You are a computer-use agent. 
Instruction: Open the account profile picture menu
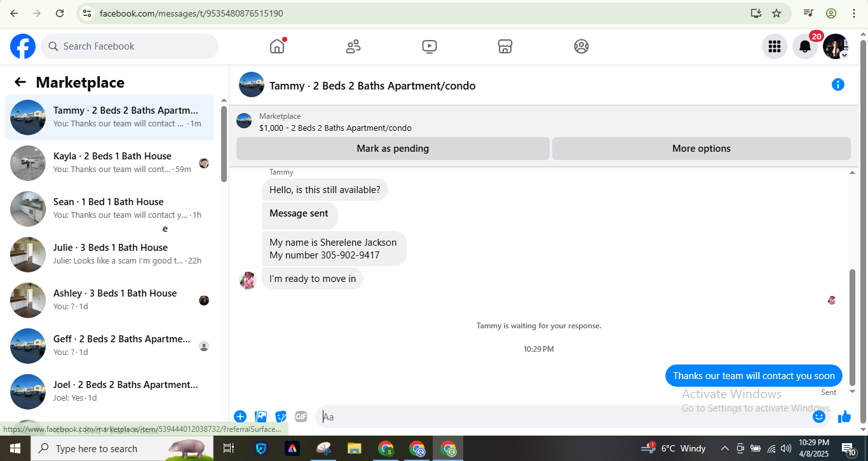[836, 46]
